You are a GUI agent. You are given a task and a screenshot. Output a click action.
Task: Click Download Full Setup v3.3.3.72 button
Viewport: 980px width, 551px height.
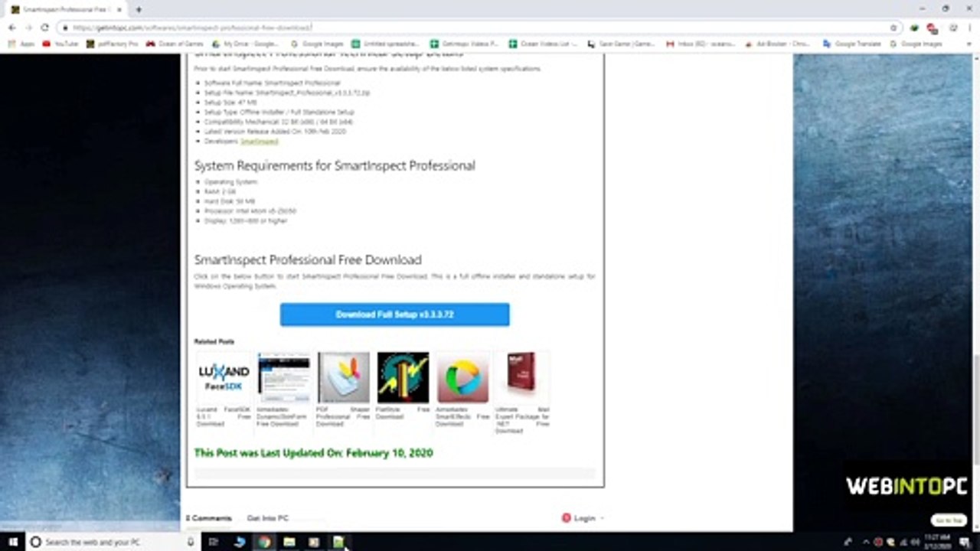point(394,315)
